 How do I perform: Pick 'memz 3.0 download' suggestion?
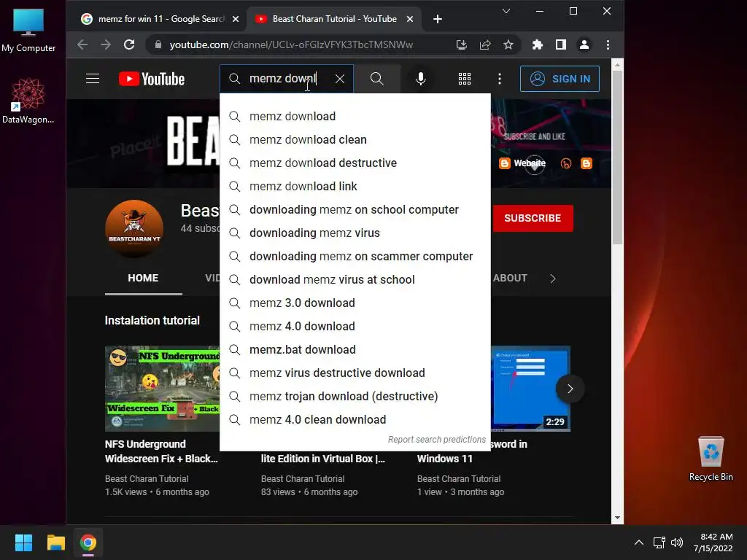(355, 303)
